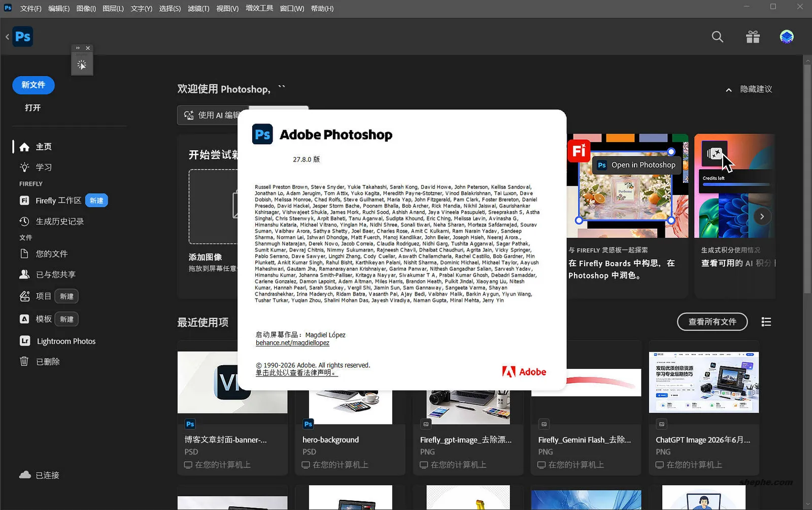
Task: Expand the small floating panel double arrows
Action: pyautogui.click(x=78, y=48)
